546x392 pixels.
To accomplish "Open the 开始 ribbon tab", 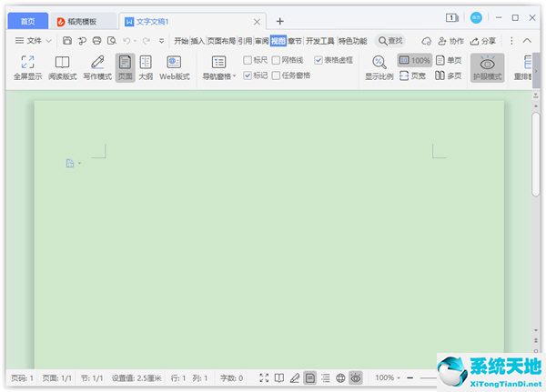I will tap(181, 41).
